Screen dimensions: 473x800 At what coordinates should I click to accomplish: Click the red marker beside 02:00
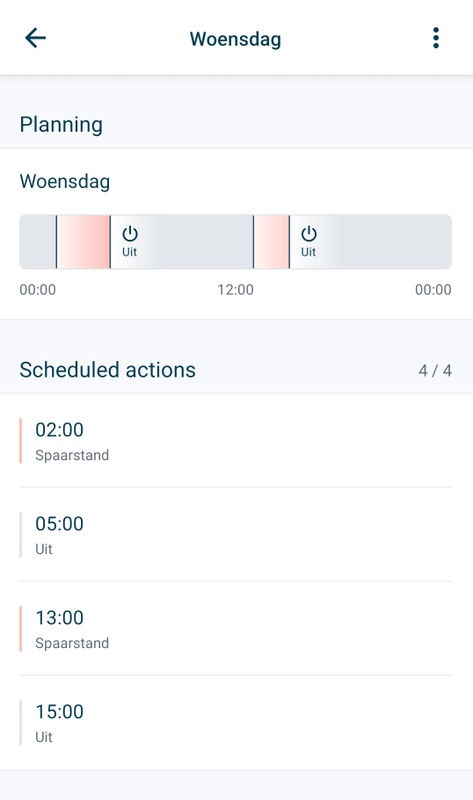(20, 441)
